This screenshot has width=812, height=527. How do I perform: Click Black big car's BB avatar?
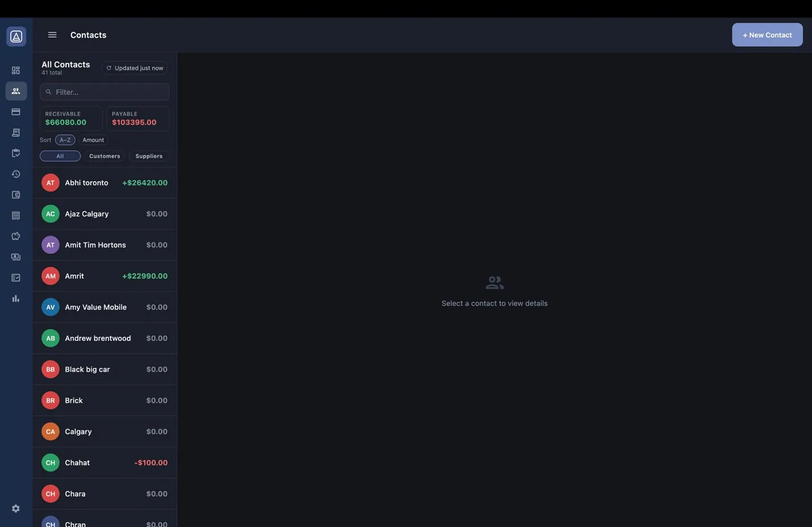[50, 369]
